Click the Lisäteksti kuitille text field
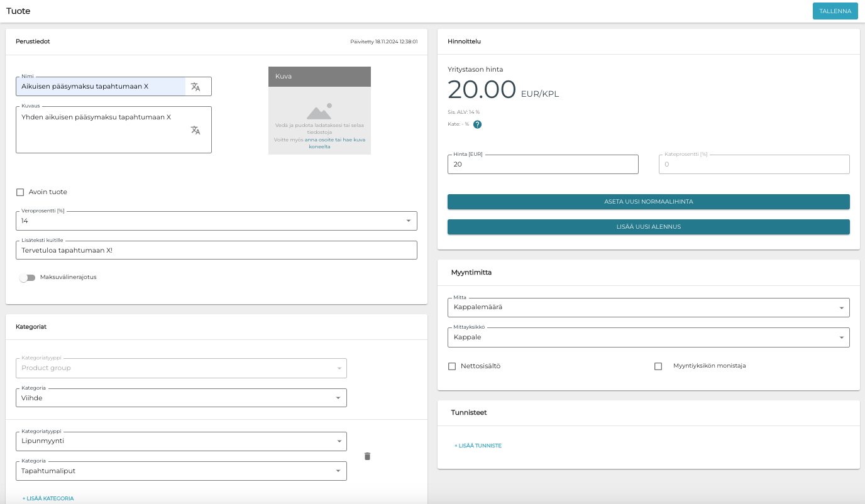The width and height of the screenshot is (865, 504). coord(216,250)
